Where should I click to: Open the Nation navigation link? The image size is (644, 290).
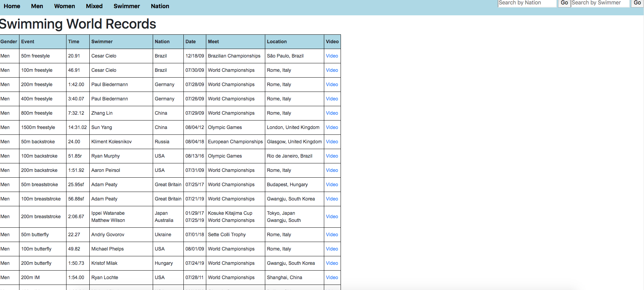point(160,6)
